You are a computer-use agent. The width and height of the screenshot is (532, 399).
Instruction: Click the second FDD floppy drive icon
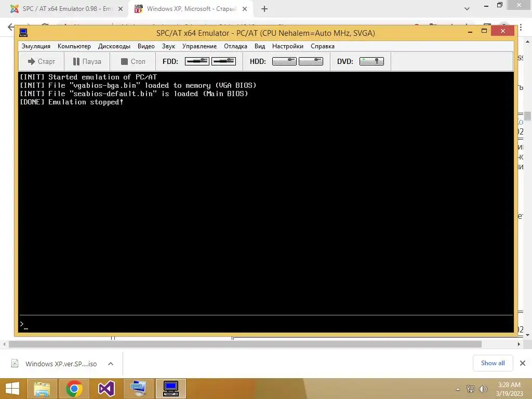[x=223, y=61]
